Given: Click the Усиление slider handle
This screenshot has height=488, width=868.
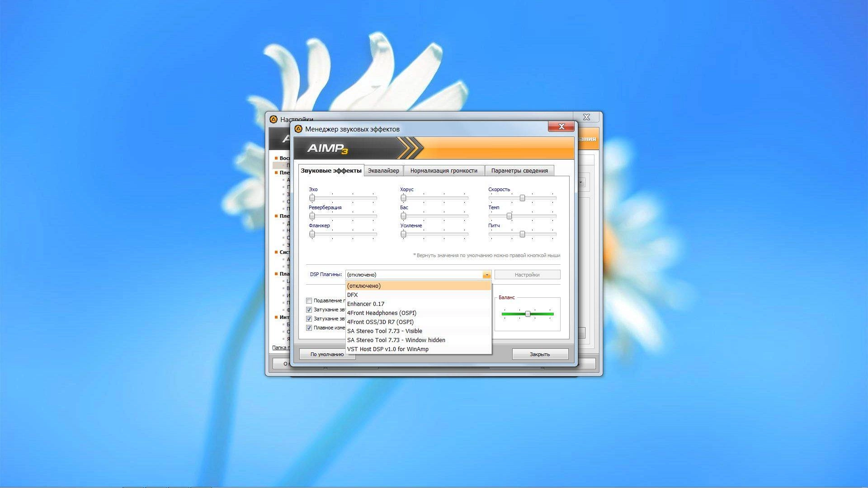Looking at the screenshot, I should pyautogui.click(x=403, y=234).
